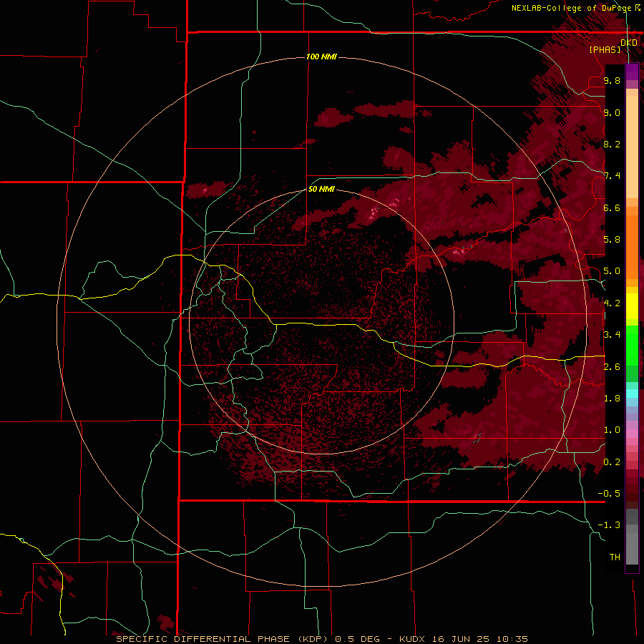The width and height of the screenshot is (644, 644).
Task: Select the 1.8 legend scale value
Action: point(612,399)
